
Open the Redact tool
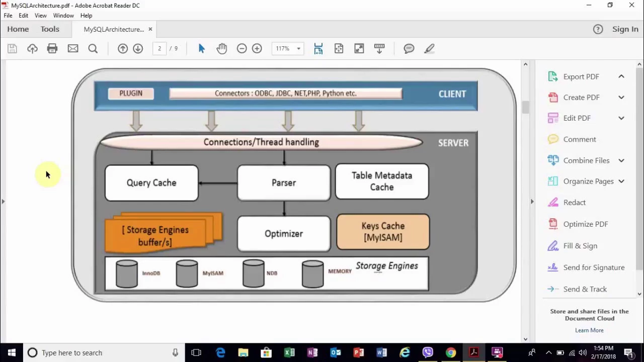pyautogui.click(x=575, y=203)
